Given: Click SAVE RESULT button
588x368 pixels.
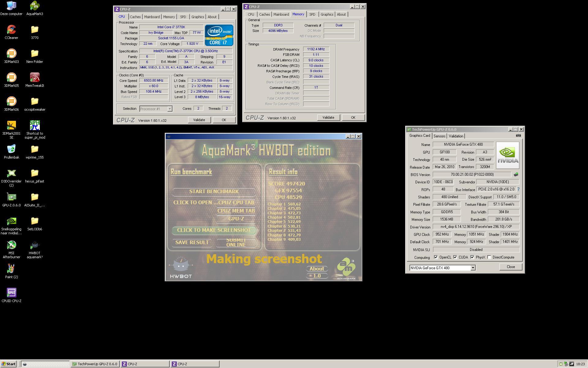Looking at the screenshot, I should tap(192, 243).
